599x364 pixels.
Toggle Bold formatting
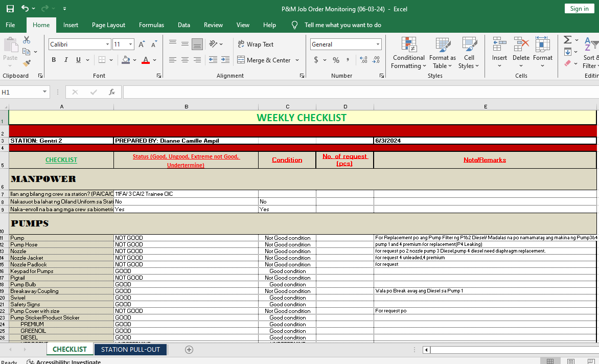point(54,60)
